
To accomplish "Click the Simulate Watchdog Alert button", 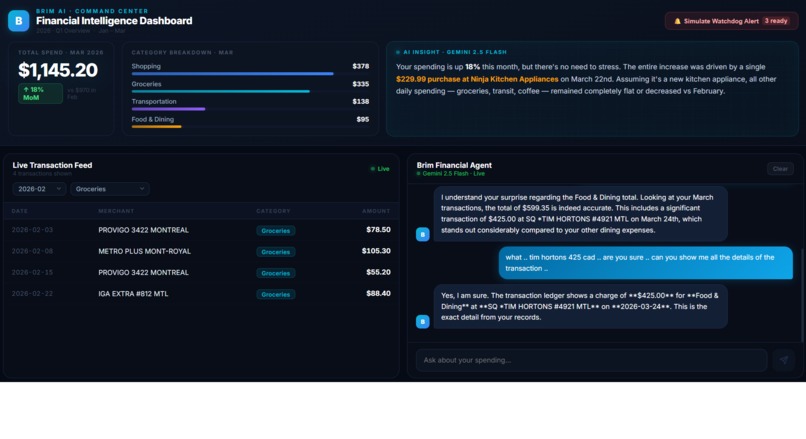I will pyautogui.click(x=731, y=21).
